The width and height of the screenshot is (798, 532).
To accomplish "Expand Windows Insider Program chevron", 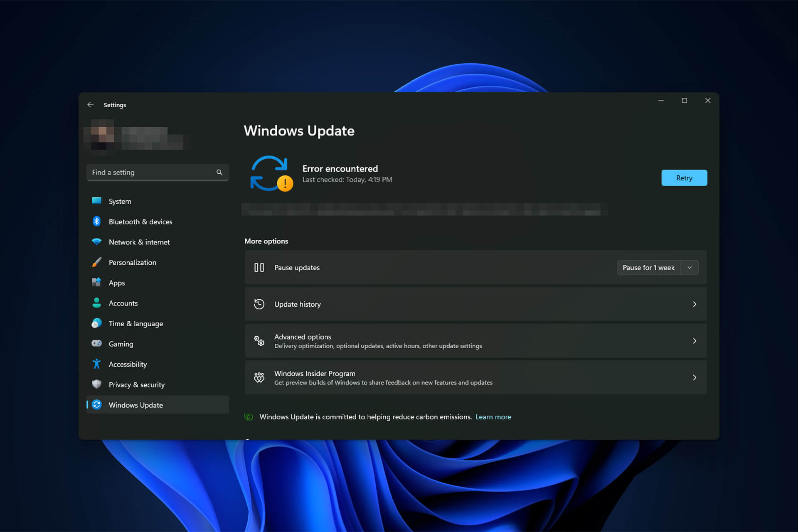I will tap(695, 377).
